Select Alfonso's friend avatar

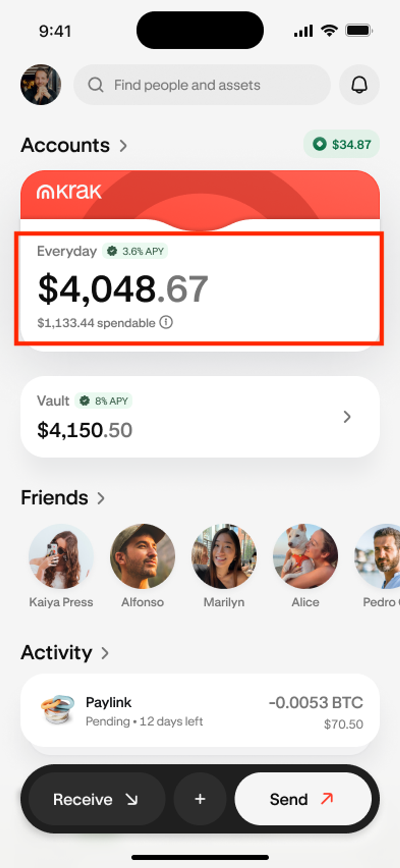point(142,556)
